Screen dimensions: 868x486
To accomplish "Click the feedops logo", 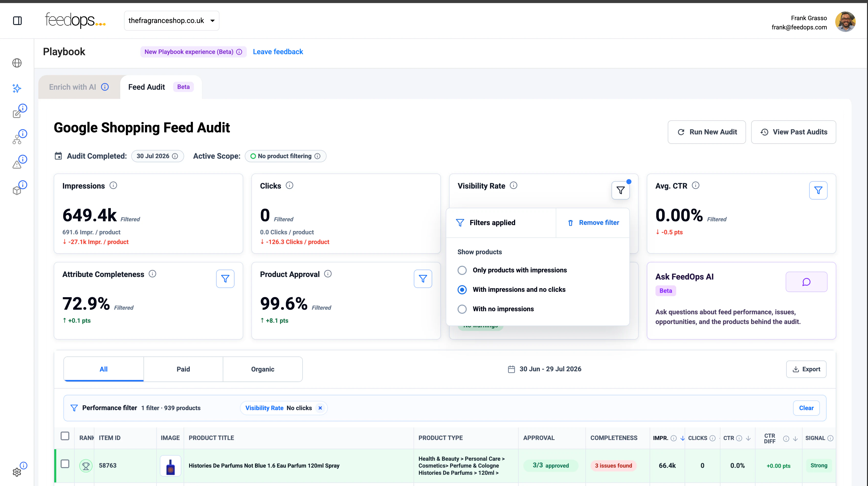I will 75,20.
